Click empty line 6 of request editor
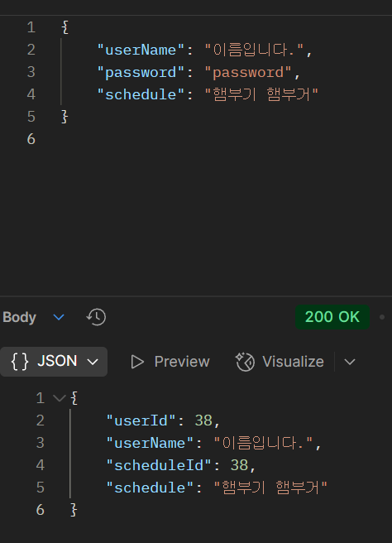 coord(208,139)
